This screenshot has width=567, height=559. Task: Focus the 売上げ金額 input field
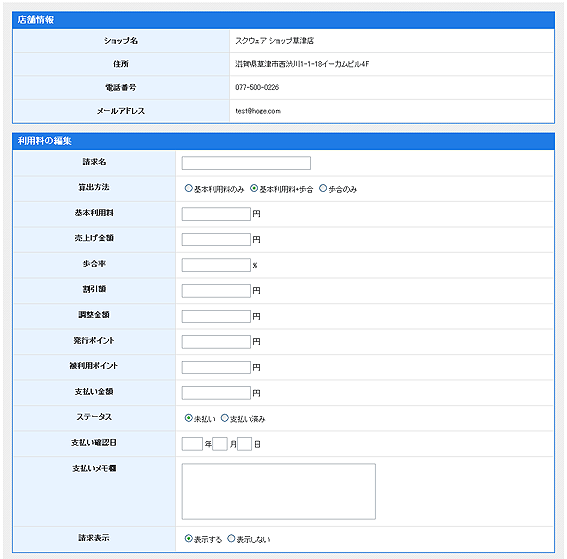pyautogui.click(x=216, y=239)
